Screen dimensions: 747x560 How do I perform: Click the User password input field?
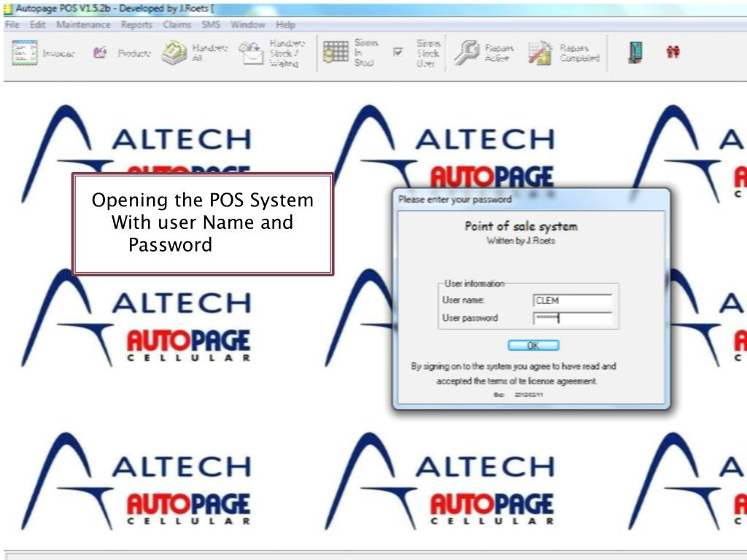click(572, 318)
